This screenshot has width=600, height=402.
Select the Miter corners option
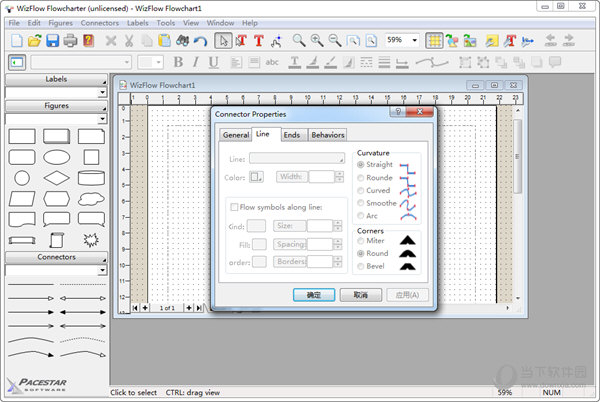coord(370,241)
